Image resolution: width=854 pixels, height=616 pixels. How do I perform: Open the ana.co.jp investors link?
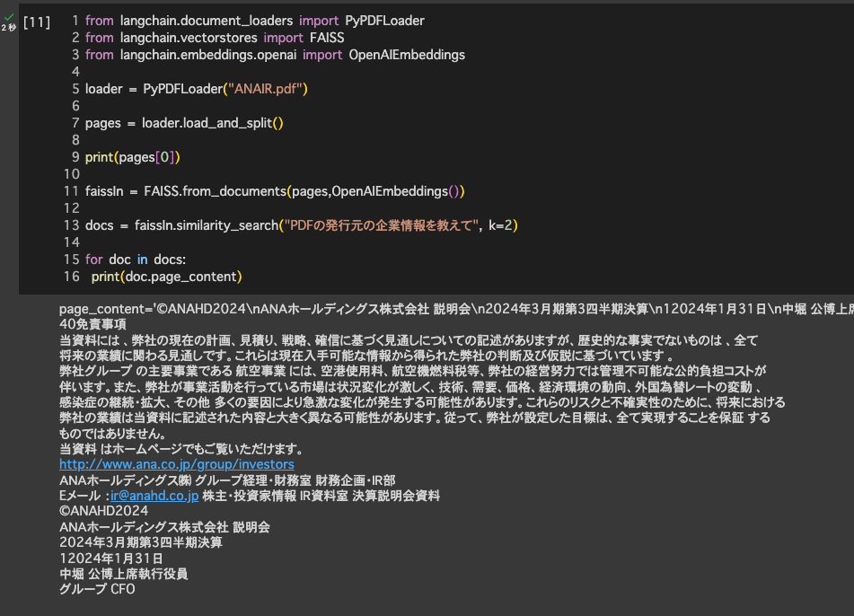point(176,464)
